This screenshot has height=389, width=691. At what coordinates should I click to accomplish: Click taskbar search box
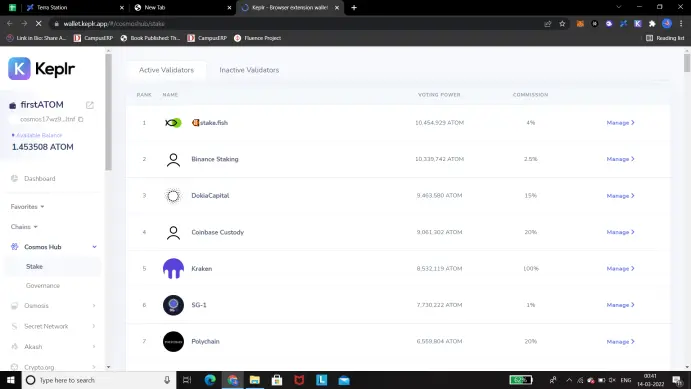99,380
